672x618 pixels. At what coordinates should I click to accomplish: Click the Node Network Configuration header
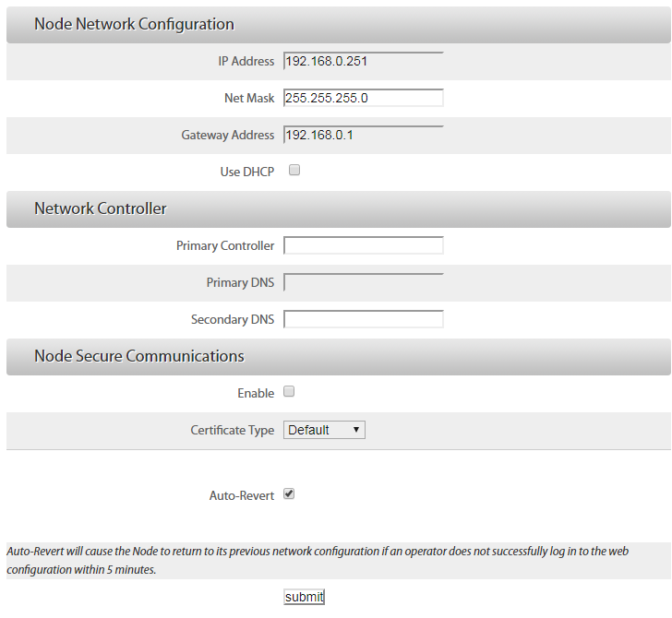(134, 24)
